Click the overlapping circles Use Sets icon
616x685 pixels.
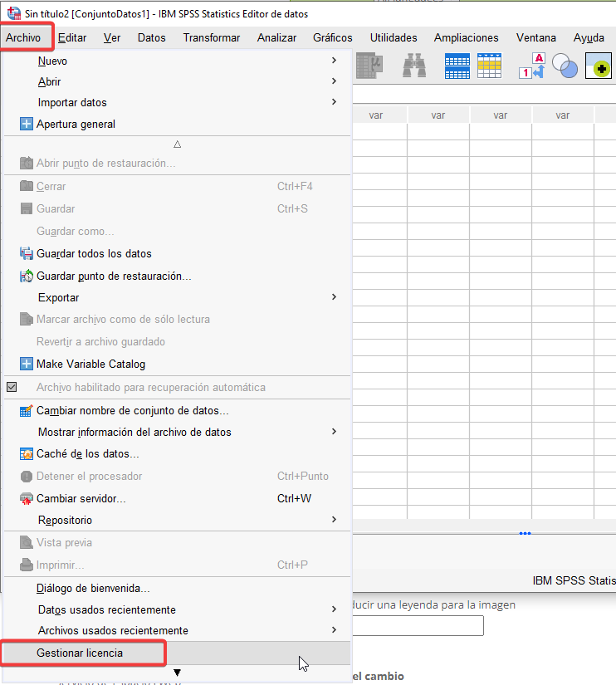(565, 66)
